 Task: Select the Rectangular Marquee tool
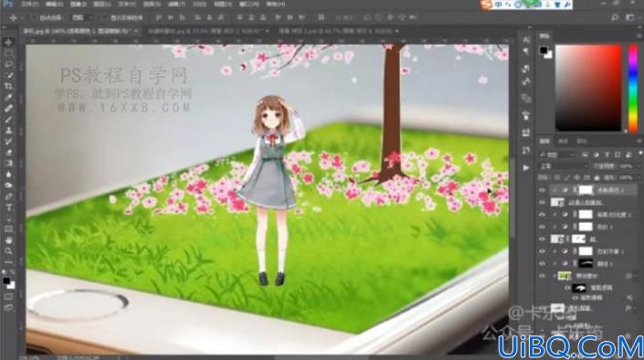(8, 53)
